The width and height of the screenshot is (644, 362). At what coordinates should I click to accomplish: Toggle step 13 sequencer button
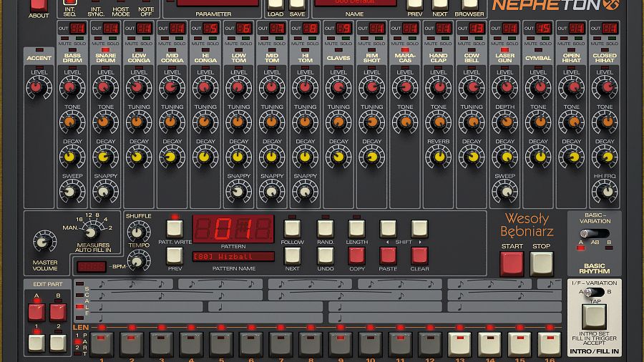click(459, 344)
